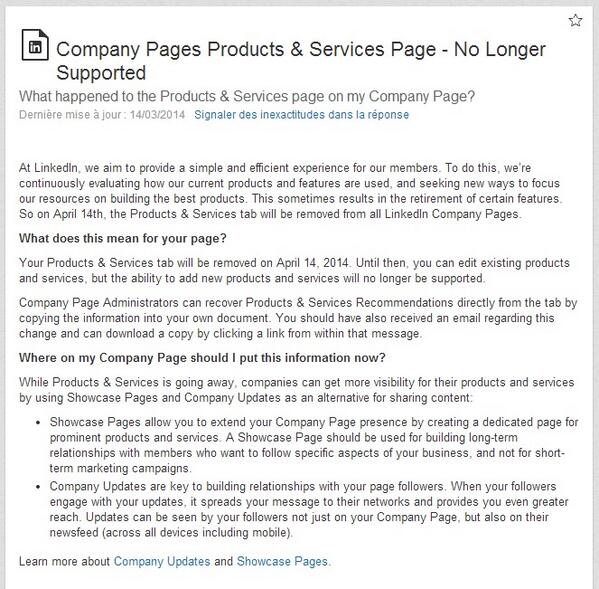Click the paragraph starting 'Your Products & Services tab'
This screenshot has width=599, height=589.
(x=294, y=270)
